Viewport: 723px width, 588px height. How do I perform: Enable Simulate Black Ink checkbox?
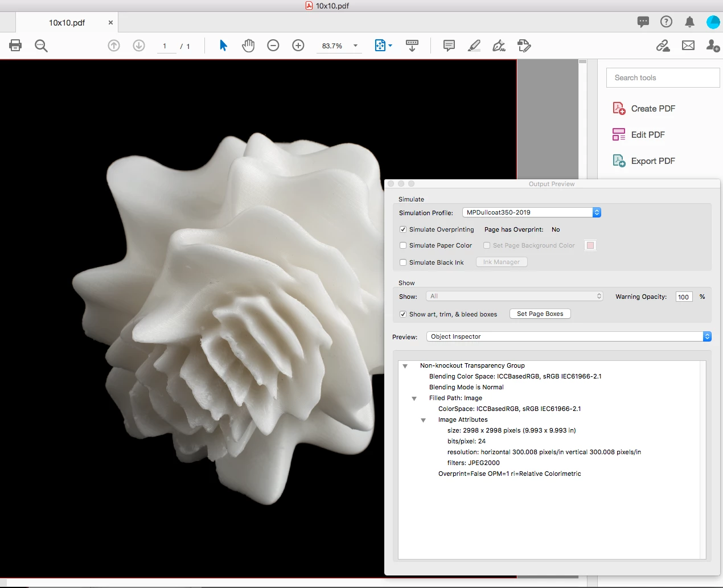pos(403,262)
